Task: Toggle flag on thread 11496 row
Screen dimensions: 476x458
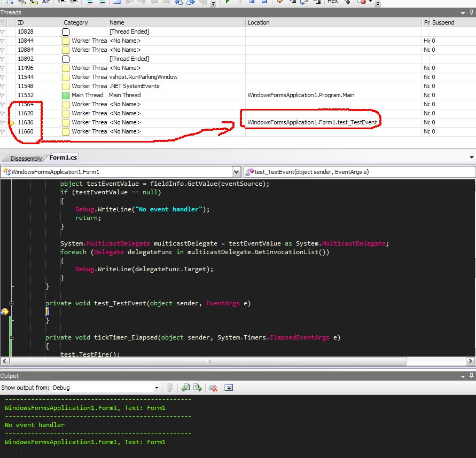Action: coord(3,68)
